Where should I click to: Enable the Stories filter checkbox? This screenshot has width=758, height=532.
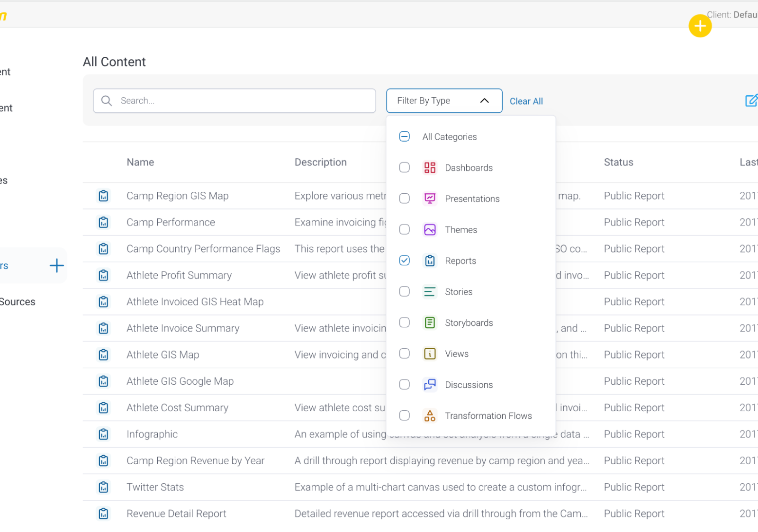pyautogui.click(x=404, y=291)
